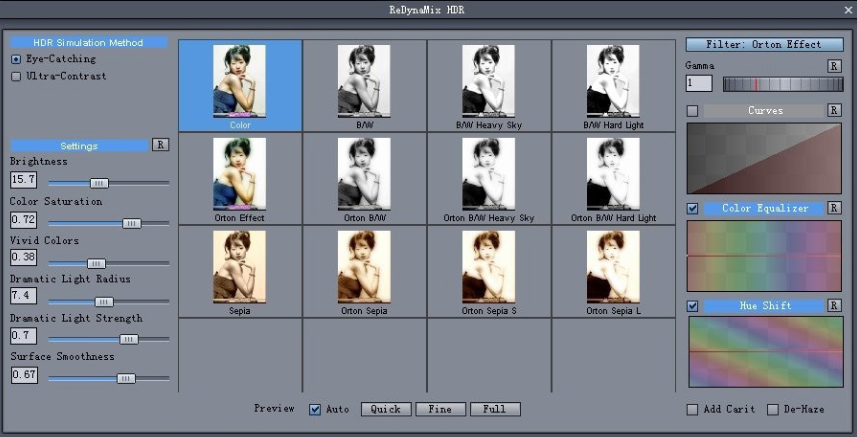
Task: Reset Hue Shift with R button
Action: click(833, 305)
